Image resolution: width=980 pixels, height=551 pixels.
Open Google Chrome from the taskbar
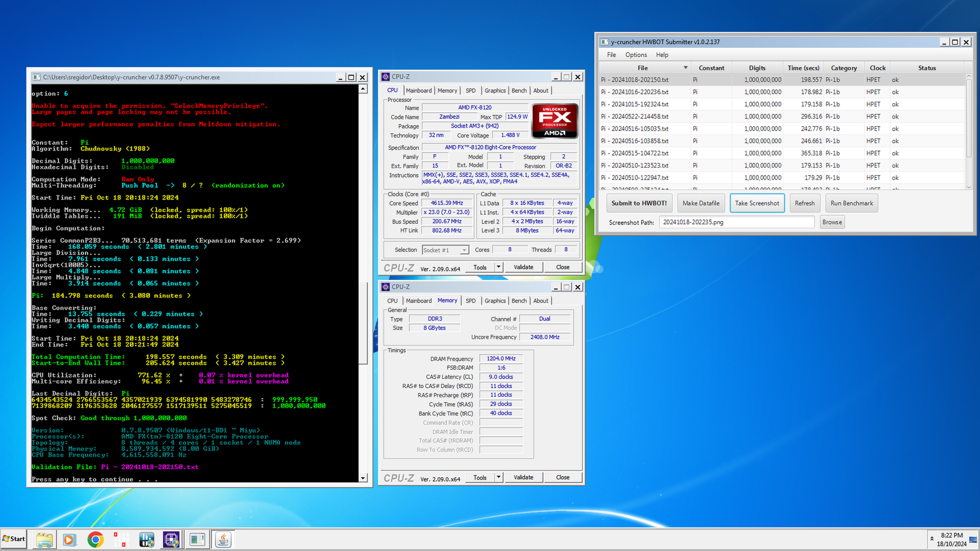95,539
